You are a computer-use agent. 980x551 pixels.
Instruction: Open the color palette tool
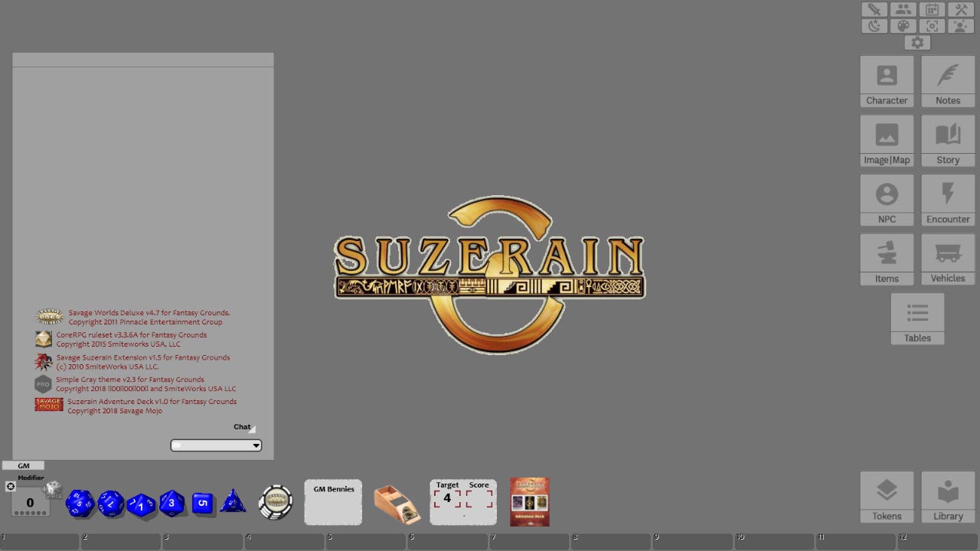pos(903,25)
